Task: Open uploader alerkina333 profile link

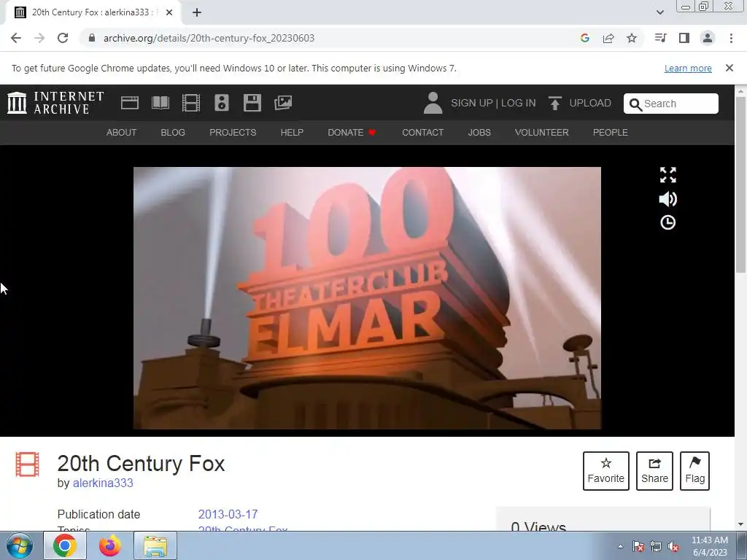Action: (x=103, y=483)
